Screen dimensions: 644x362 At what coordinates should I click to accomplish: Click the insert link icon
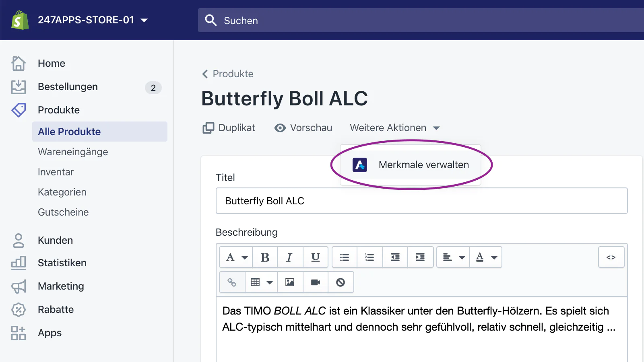pos(232,282)
